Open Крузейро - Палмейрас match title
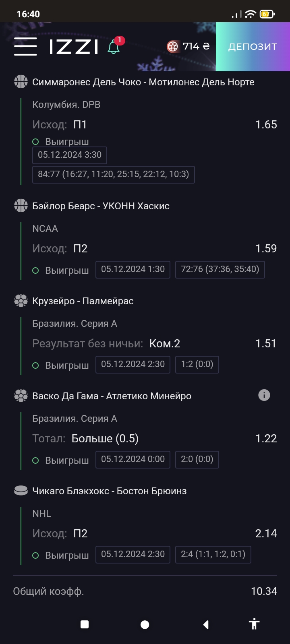Image resolution: width=290 pixels, height=644 pixels. 83,301
